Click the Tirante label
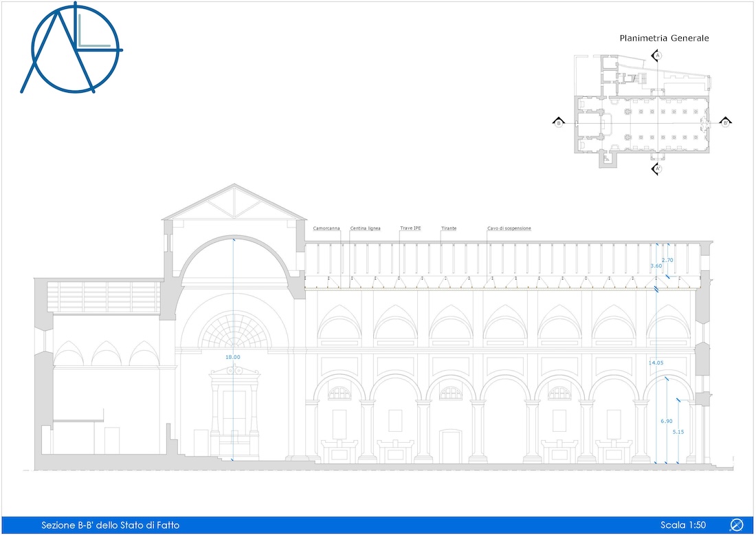This screenshot has width=756, height=535. point(449,228)
